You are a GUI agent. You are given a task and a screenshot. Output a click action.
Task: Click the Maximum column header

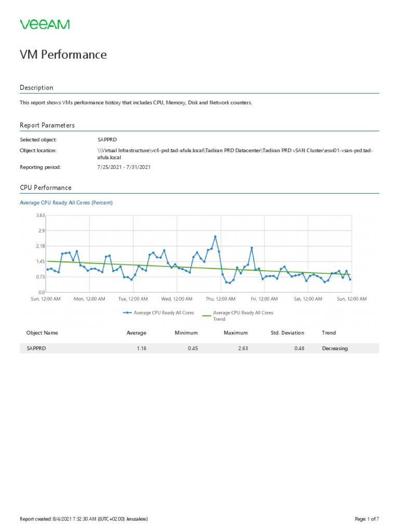point(236,333)
